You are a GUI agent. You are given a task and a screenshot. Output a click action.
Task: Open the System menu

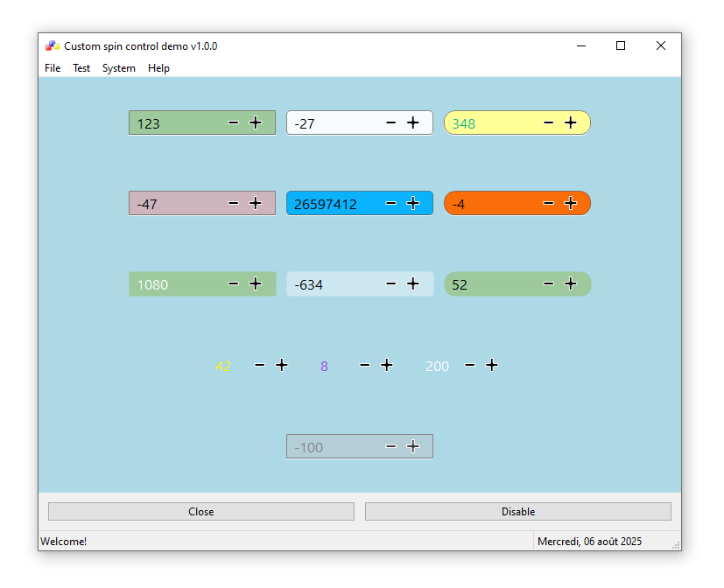tap(119, 68)
